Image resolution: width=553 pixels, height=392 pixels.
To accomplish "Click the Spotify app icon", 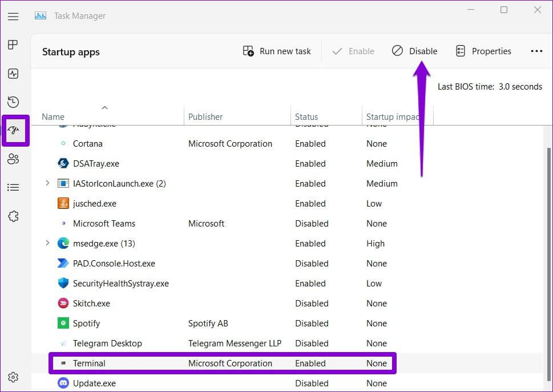I will tap(63, 323).
